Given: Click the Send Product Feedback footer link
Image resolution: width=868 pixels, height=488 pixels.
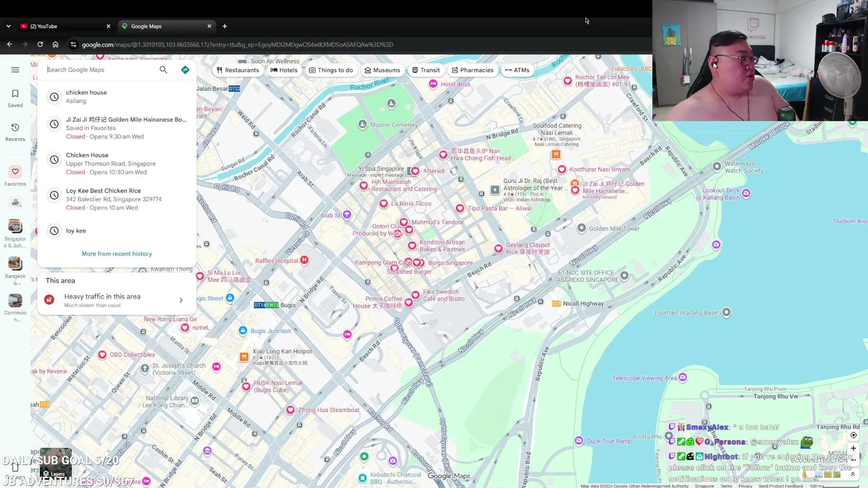Looking at the screenshot, I should 781,486.
